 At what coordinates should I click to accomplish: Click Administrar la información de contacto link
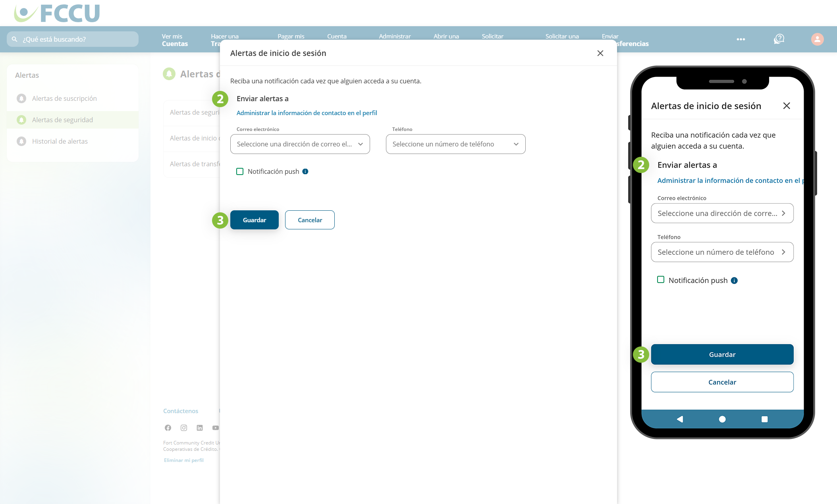[x=307, y=113]
